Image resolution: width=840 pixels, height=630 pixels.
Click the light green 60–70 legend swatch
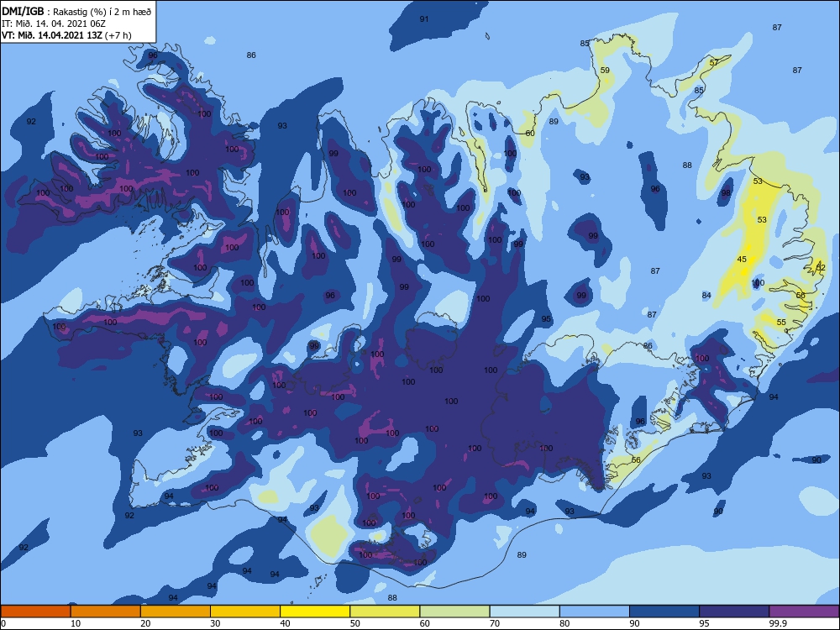[x=454, y=612]
